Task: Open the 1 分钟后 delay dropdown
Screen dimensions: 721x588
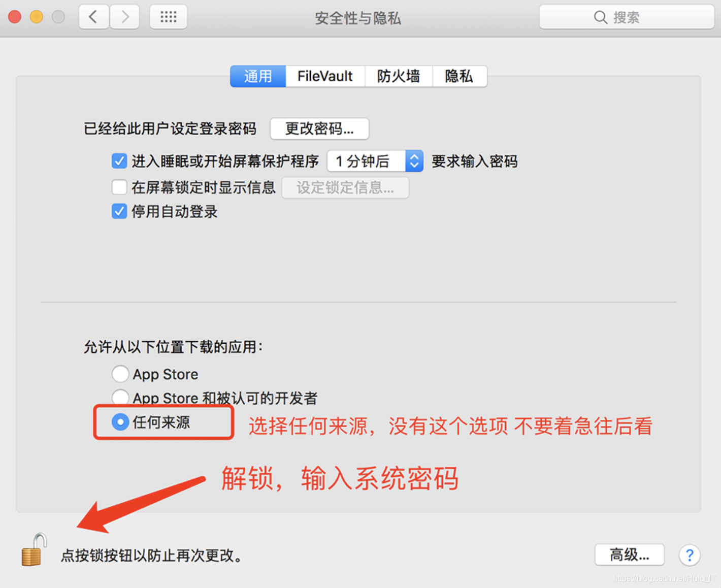Action: pyautogui.click(x=375, y=161)
